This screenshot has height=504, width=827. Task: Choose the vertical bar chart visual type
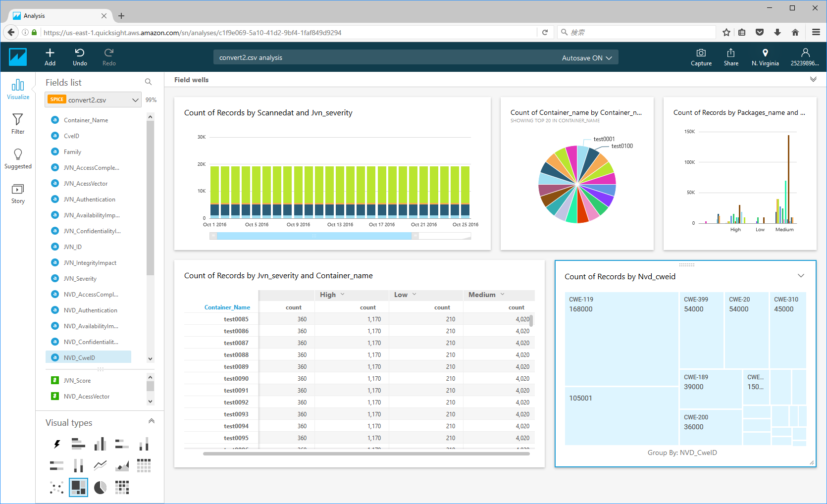pos(100,444)
